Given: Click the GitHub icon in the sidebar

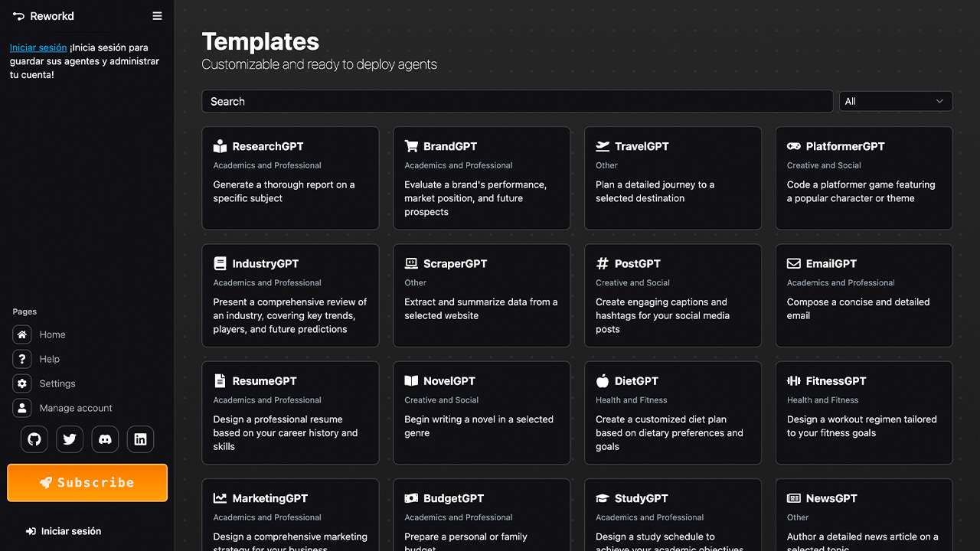Looking at the screenshot, I should [34, 439].
